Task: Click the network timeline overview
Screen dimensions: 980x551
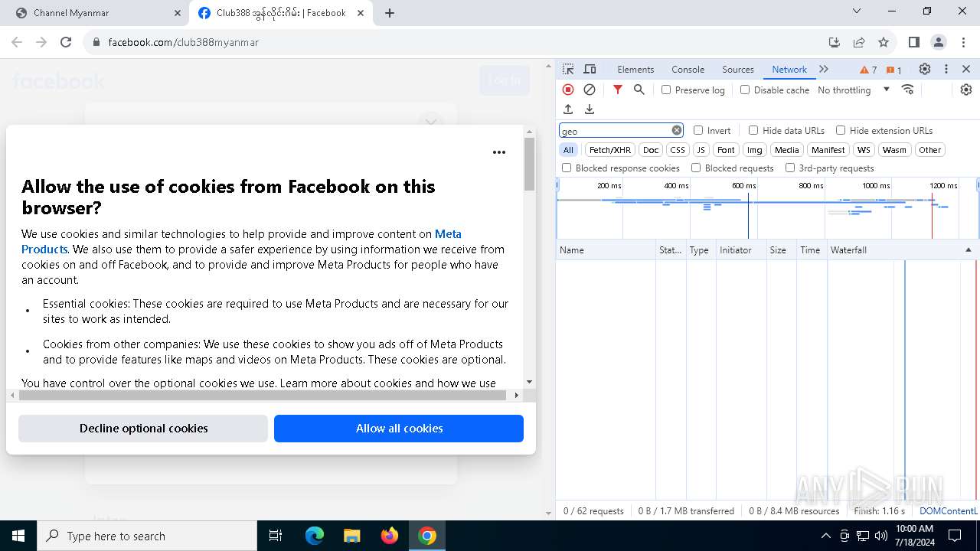Action: tap(767, 209)
